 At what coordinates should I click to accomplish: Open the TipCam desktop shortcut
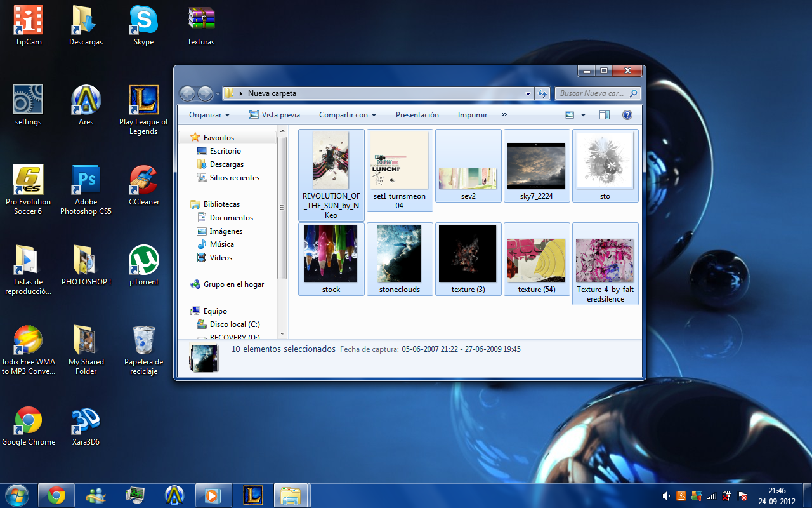[29, 25]
